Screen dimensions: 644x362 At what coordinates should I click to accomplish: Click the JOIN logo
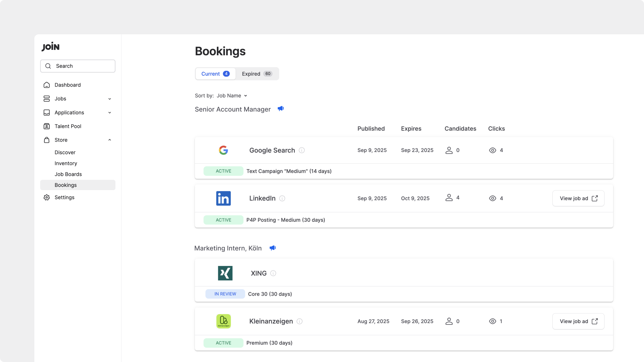50,47
